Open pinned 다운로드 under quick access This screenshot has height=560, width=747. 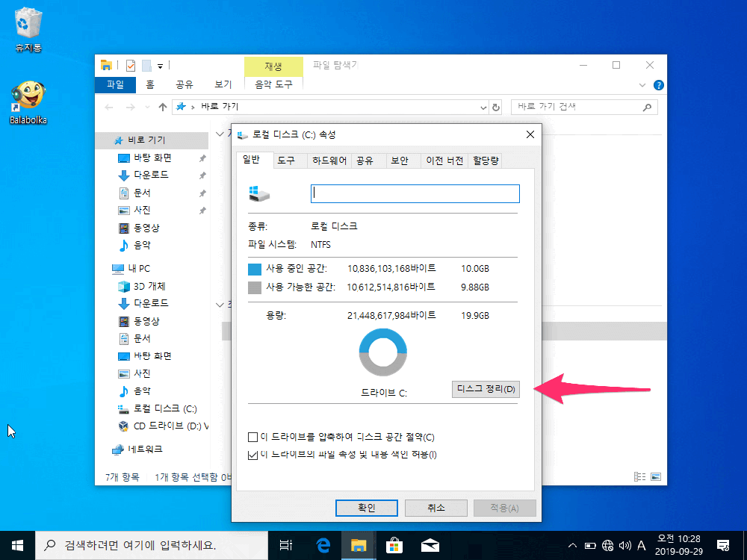tap(152, 175)
